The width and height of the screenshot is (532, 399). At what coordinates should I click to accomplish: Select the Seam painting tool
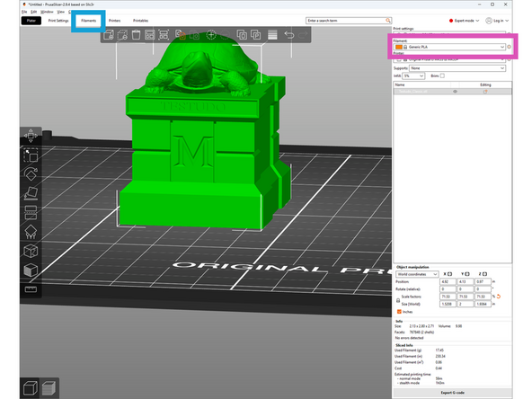[x=31, y=251]
